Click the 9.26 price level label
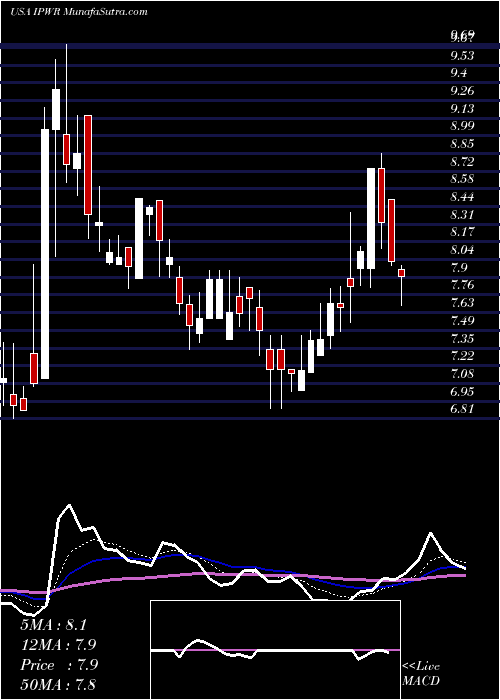The height and width of the screenshot is (700, 500). [x=462, y=91]
